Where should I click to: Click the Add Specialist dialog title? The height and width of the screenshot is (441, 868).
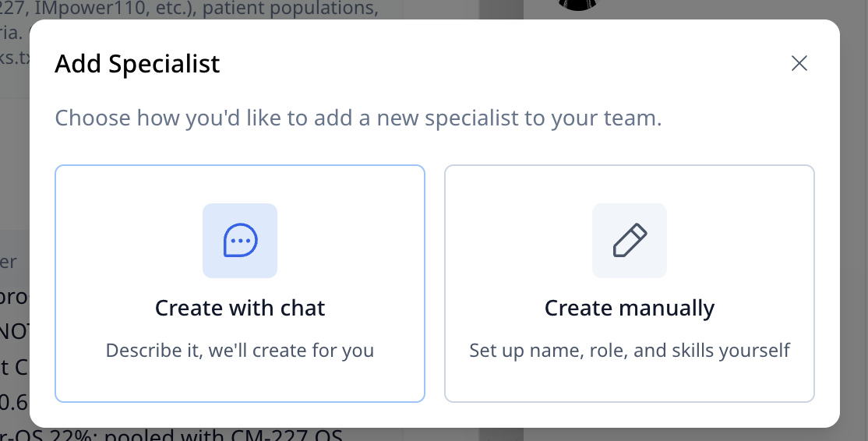[137, 63]
